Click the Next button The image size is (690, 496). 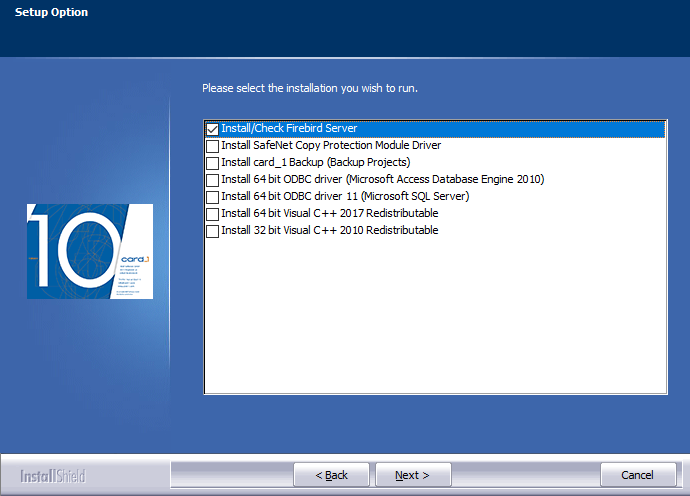412,475
